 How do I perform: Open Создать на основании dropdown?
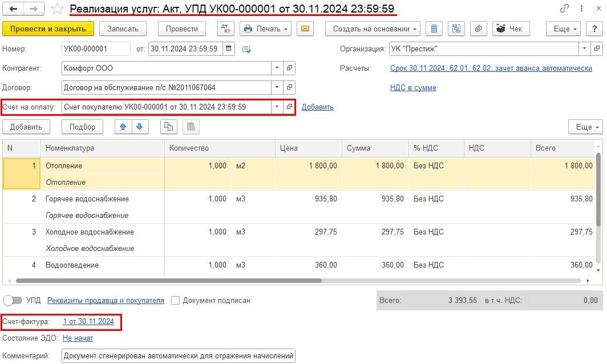click(x=372, y=29)
